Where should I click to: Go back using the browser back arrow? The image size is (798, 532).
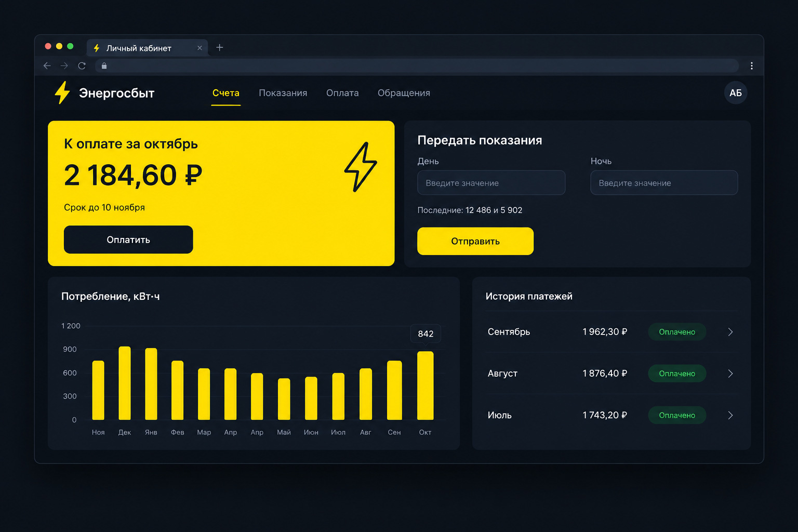47,65
